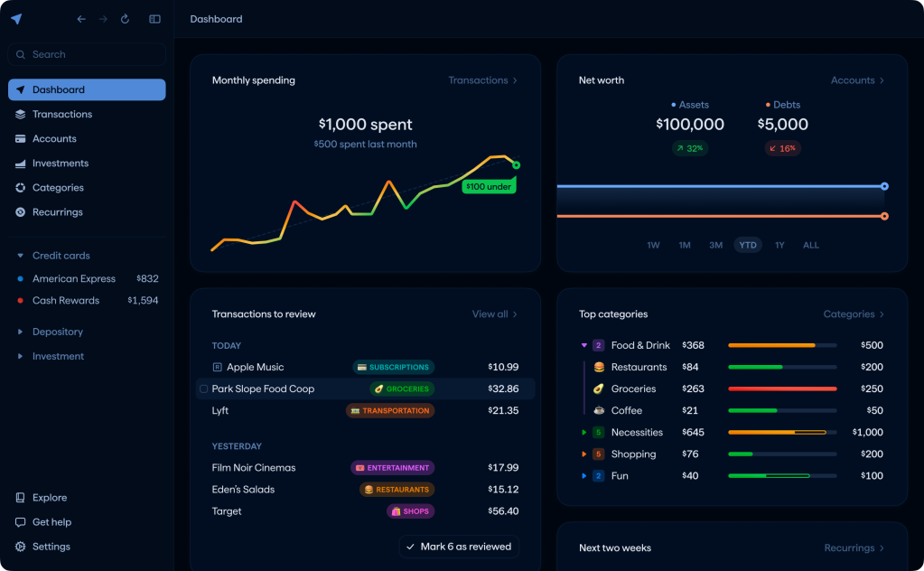Click the Groceries budget progress bar
924x571 pixels.
[782, 388]
